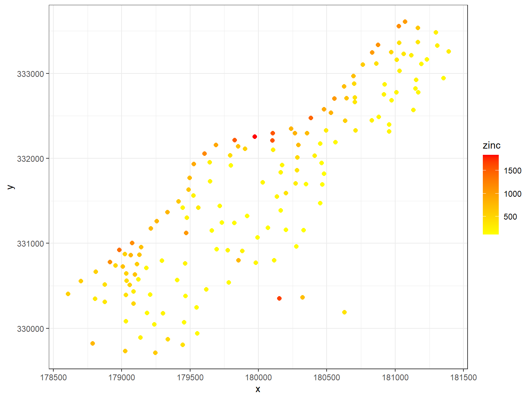Click the 330000 y-axis tick label
Viewport: 532px width, 399px height.
[x=30, y=329]
